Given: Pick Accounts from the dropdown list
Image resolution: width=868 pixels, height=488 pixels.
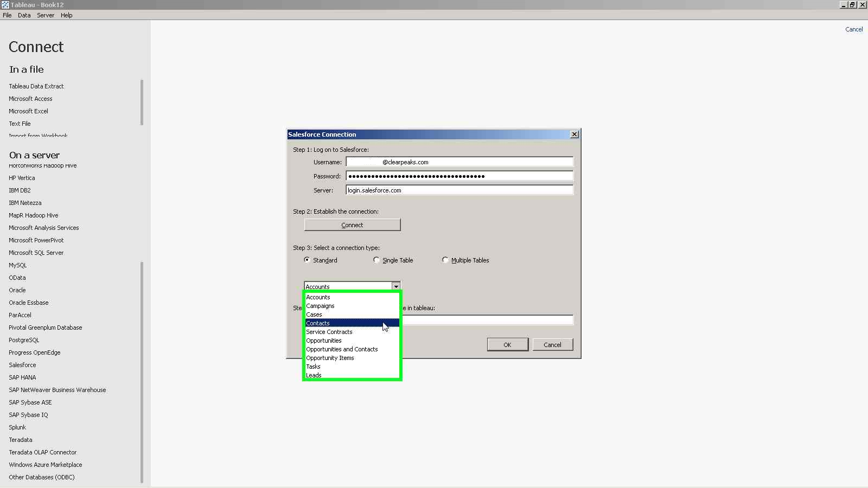Looking at the screenshot, I should tap(352, 297).
